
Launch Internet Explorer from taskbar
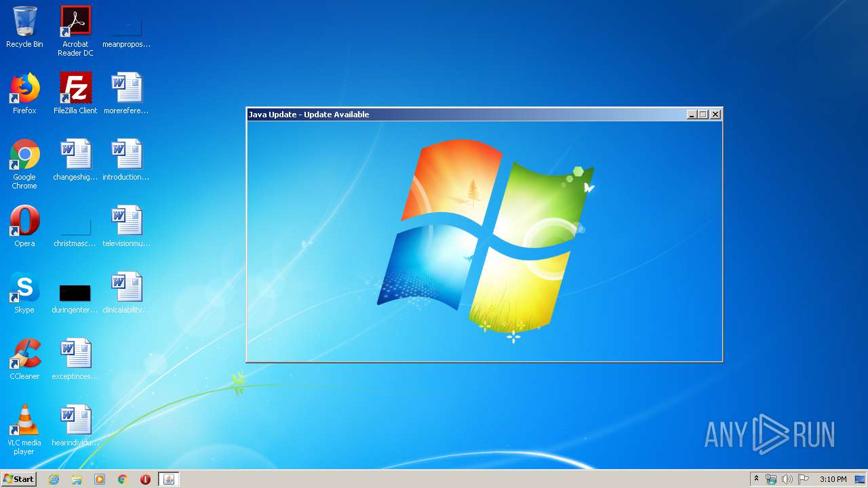(54, 479)
